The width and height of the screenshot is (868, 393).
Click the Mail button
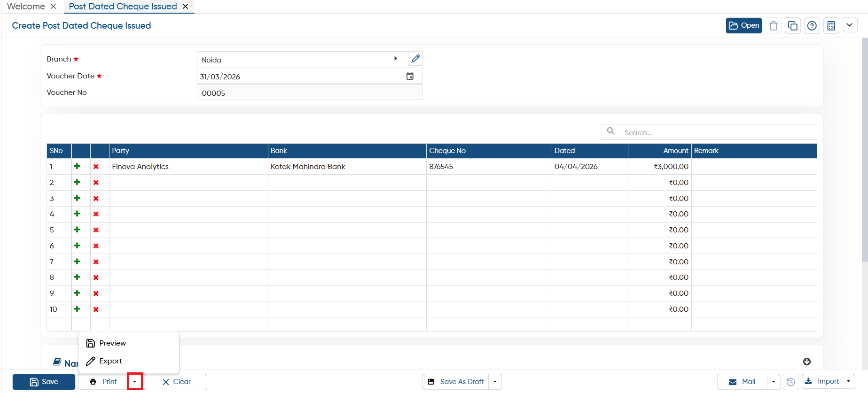coord(742,382)
